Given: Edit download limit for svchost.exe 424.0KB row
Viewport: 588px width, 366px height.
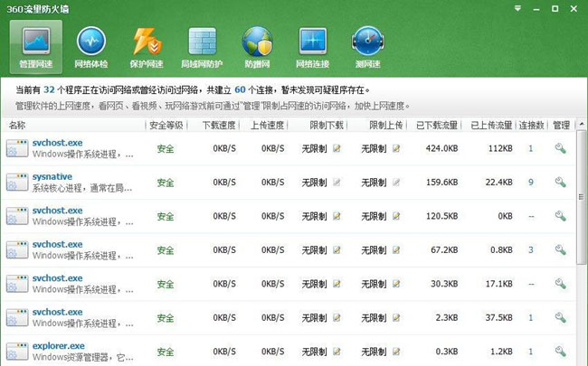Looking at the screenshot, I should tap(337, 148).
